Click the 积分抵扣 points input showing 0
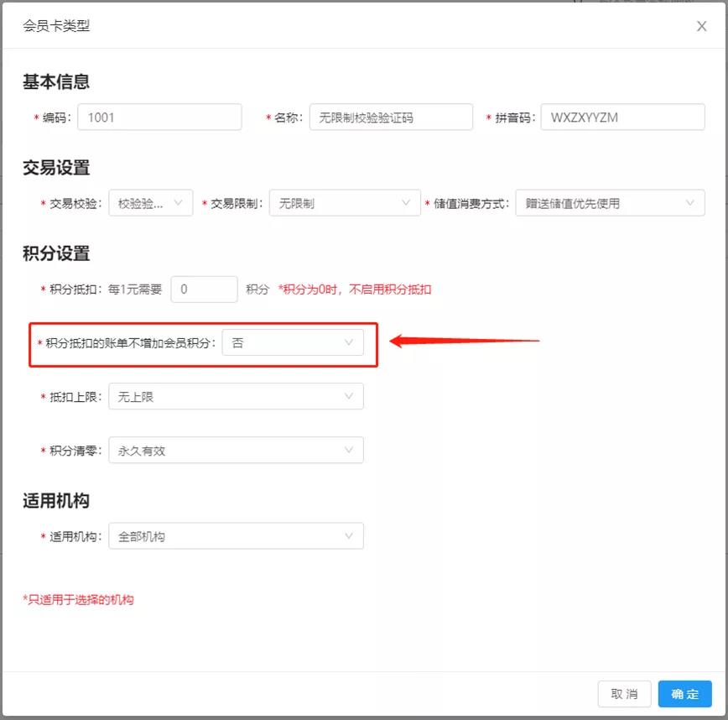The width and height of the screenshot is (728, 720). pos(204,290)
